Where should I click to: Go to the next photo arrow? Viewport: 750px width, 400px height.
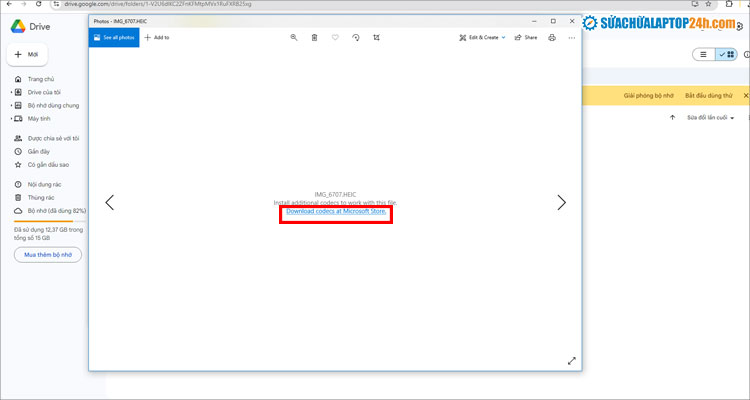point(562,202)
